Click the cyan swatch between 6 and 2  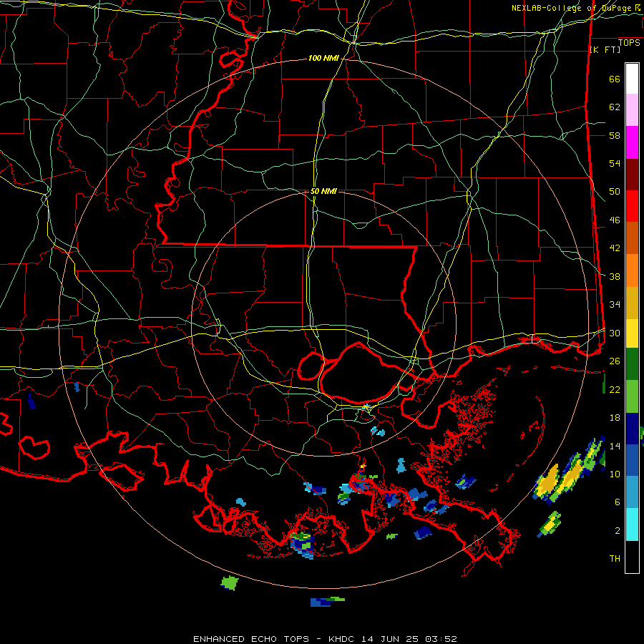(632, 525)
